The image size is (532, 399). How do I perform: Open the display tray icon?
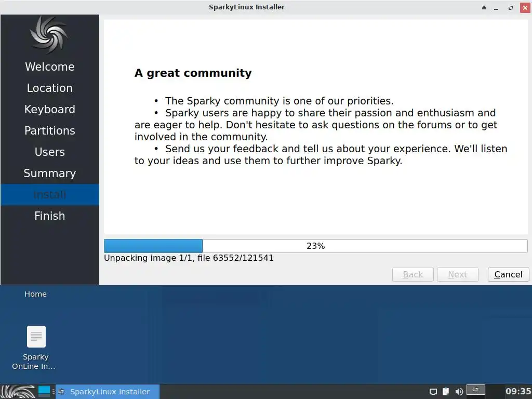433,392
